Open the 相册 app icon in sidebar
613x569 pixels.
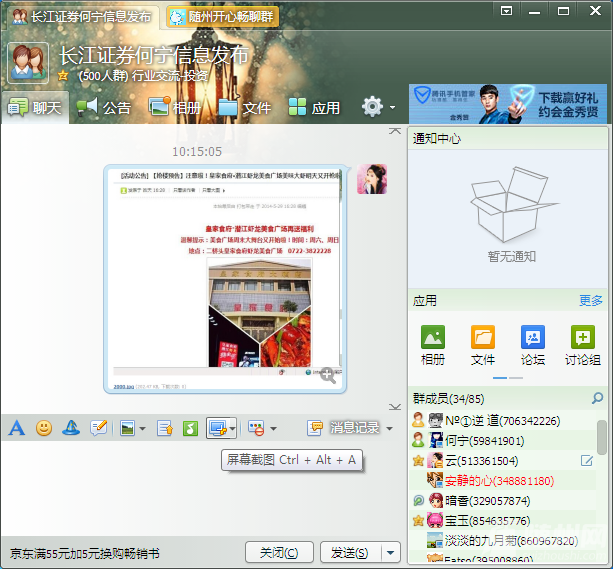433,345
